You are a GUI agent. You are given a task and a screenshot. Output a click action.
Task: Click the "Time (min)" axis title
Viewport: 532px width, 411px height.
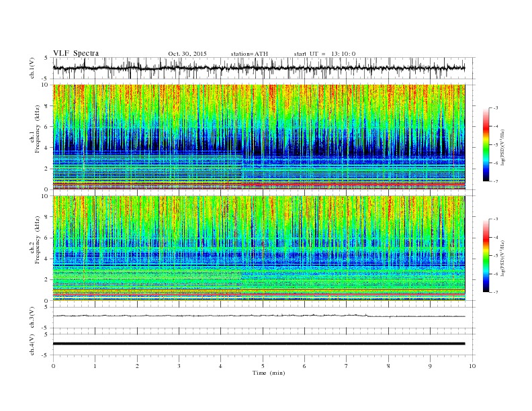[x=269, y=373]
